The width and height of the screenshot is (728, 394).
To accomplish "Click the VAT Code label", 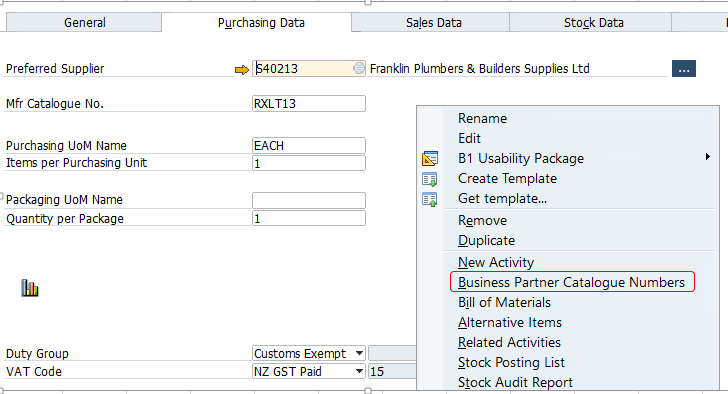I will [34, 372].
